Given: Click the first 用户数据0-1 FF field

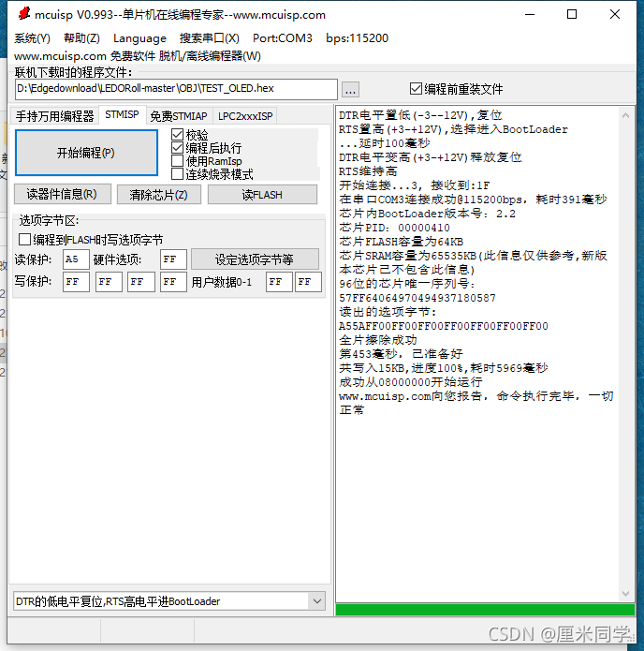Looking at the screenshot, I should [279, 282].
